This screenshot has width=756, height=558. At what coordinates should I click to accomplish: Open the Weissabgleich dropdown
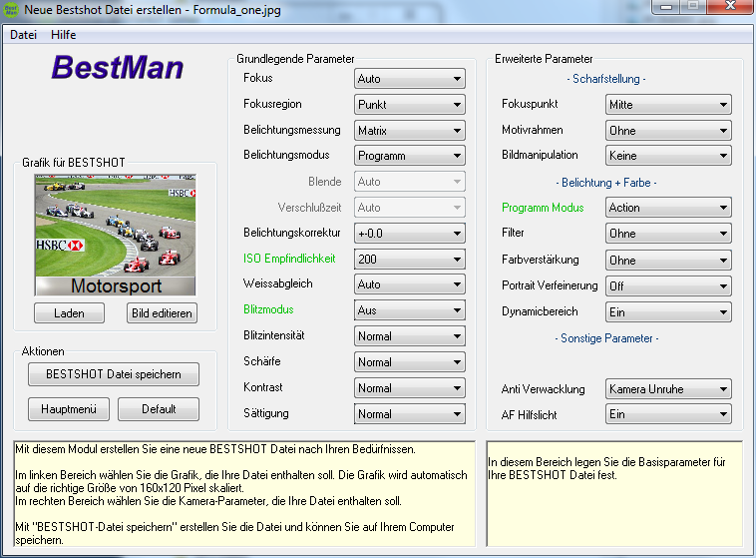(x=409, y=284)
